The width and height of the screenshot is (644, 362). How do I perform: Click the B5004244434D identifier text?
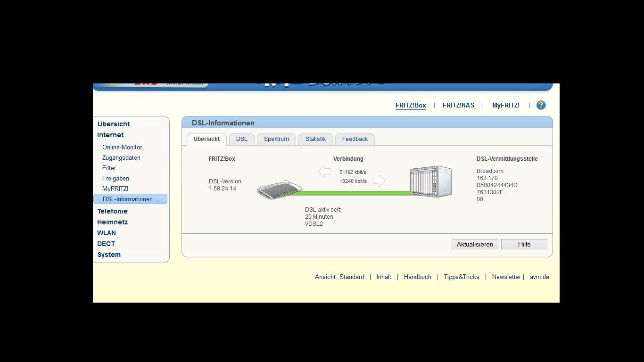497,185
